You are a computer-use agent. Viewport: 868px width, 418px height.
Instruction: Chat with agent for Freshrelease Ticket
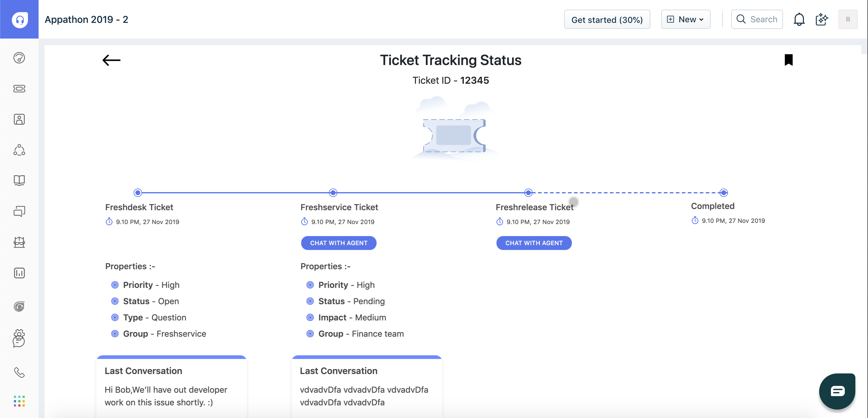click(x=534, y=243)
